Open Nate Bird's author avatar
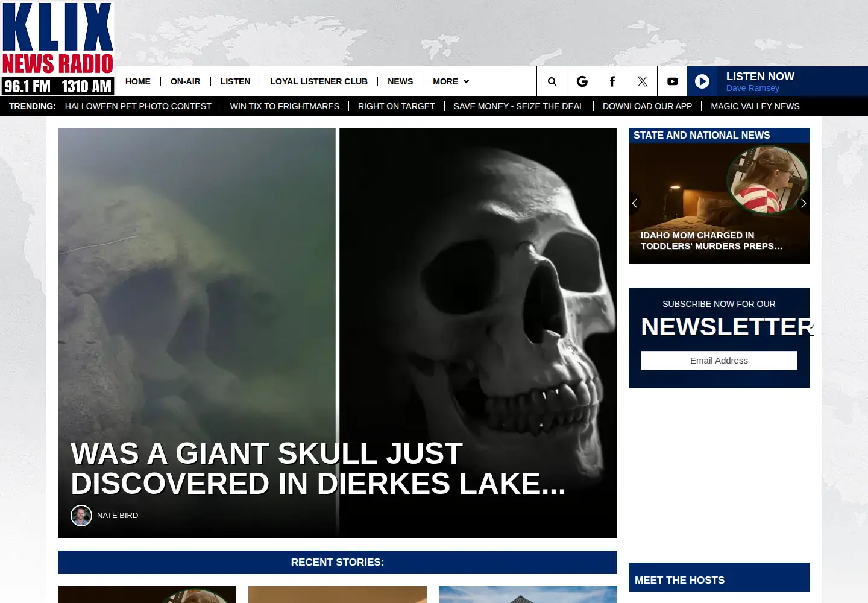The width and height of the screenshot is (868, 603). click(81, 516)
